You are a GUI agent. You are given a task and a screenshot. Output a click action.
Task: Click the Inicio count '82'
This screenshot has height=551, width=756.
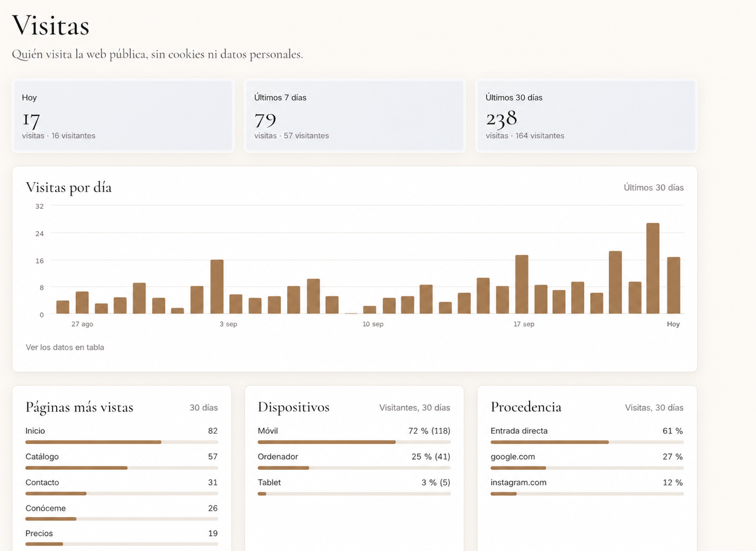[213, 431]
